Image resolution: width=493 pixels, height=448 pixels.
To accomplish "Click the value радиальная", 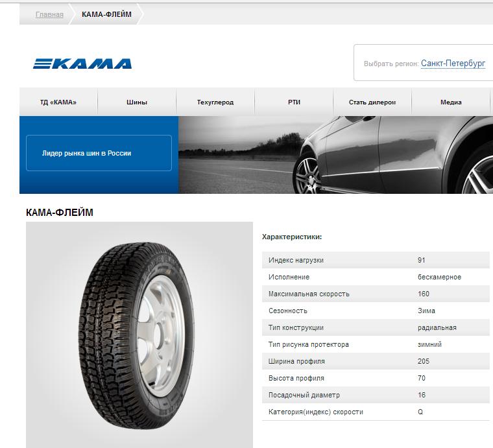I will 437,327.
